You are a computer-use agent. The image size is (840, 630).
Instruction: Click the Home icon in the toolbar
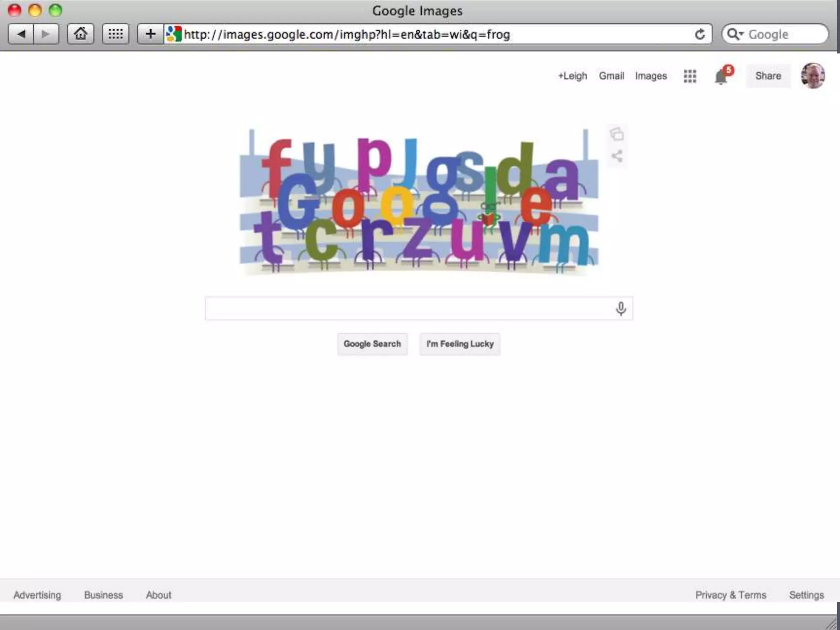[x=80, y=34]
